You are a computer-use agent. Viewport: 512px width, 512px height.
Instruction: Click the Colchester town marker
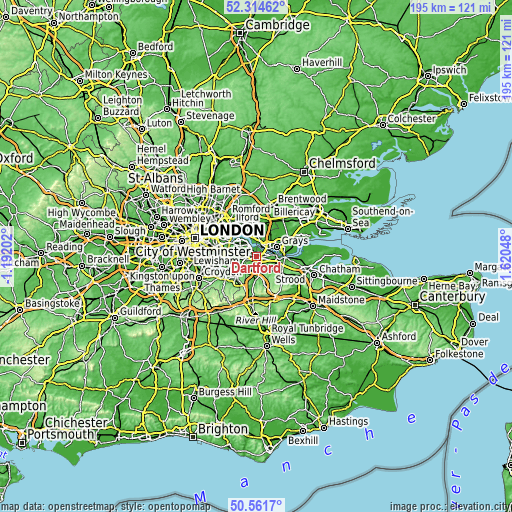point(383,125)
